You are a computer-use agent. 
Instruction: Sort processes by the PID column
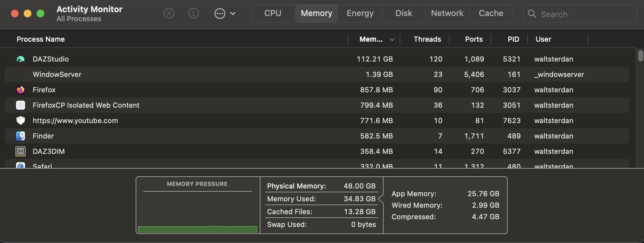click(x=513, y=39)
